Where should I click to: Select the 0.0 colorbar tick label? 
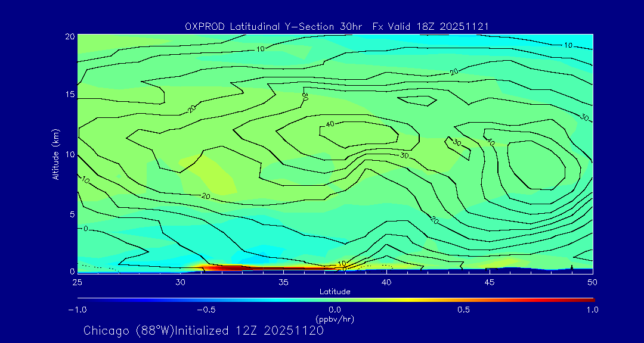tap(335, 310)
